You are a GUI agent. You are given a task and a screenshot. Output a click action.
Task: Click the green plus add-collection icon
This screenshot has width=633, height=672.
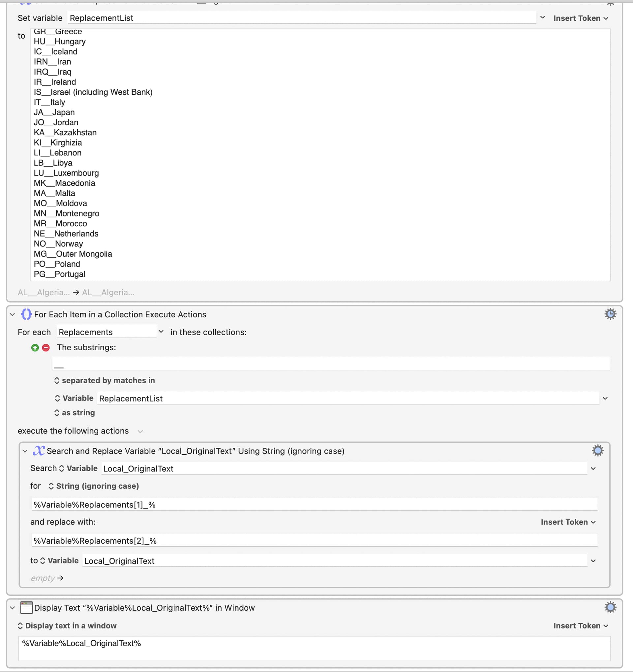point(35,347)
